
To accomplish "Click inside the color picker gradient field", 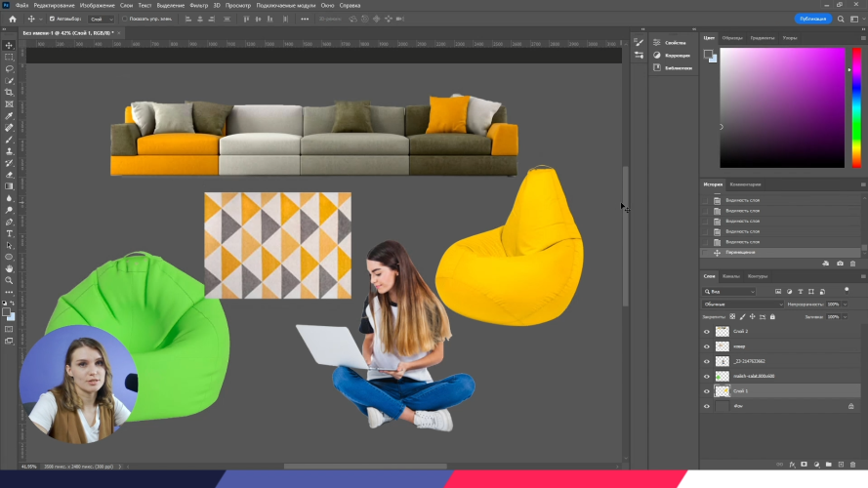I will click(781, 107).
